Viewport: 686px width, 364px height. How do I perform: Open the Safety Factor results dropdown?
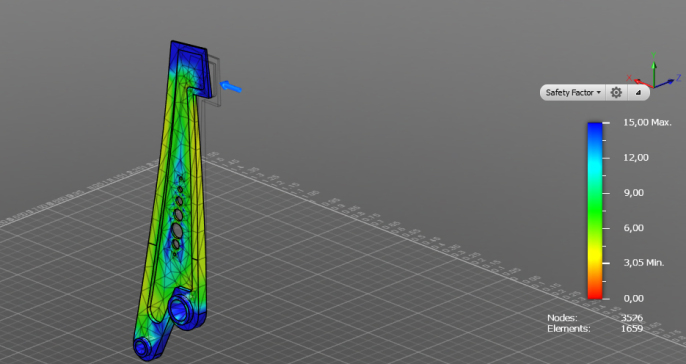pos(573,93)
